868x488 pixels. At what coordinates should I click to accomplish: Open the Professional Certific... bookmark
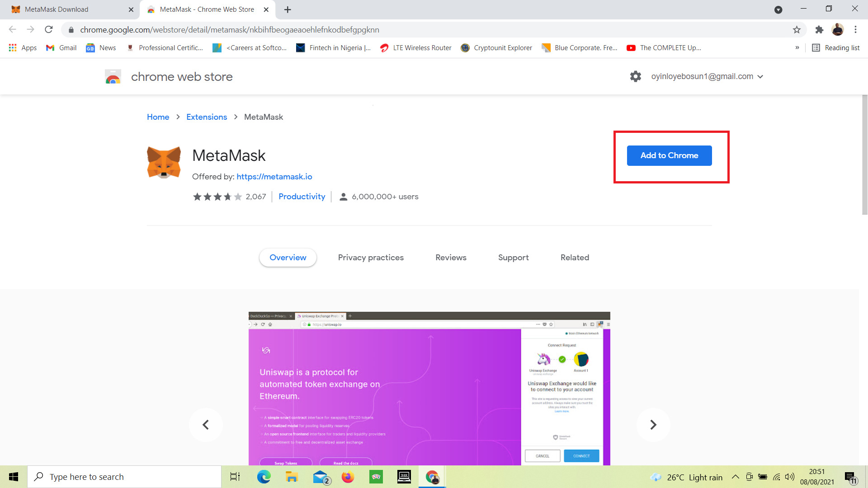pyautogui.click(x=165, y=48)
